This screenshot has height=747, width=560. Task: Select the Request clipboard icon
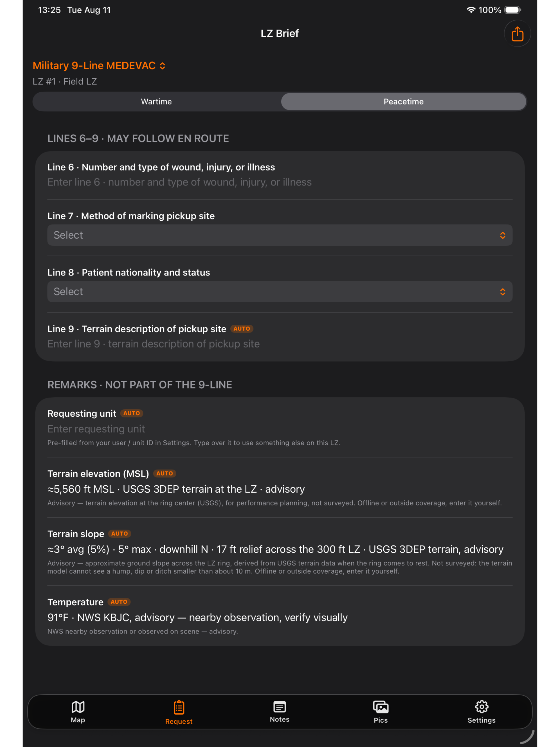179,707
